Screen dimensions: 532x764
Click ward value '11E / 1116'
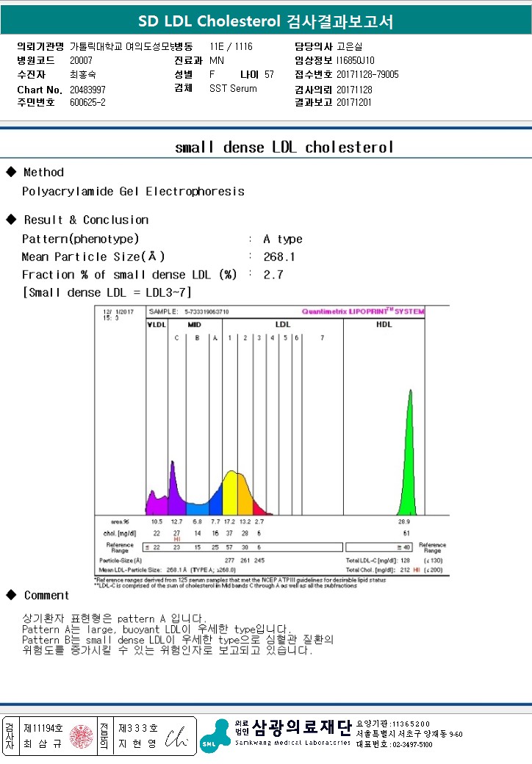pos(231,46)
